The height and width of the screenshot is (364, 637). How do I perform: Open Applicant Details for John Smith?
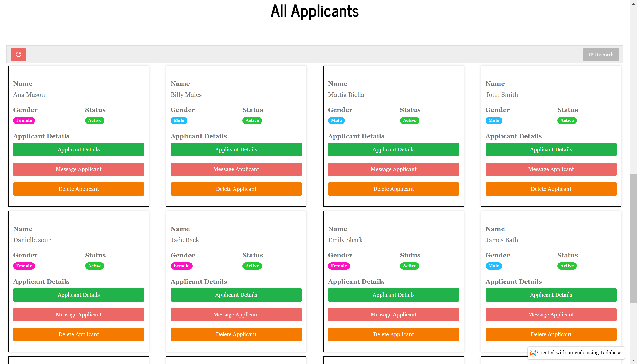[551, 149]
